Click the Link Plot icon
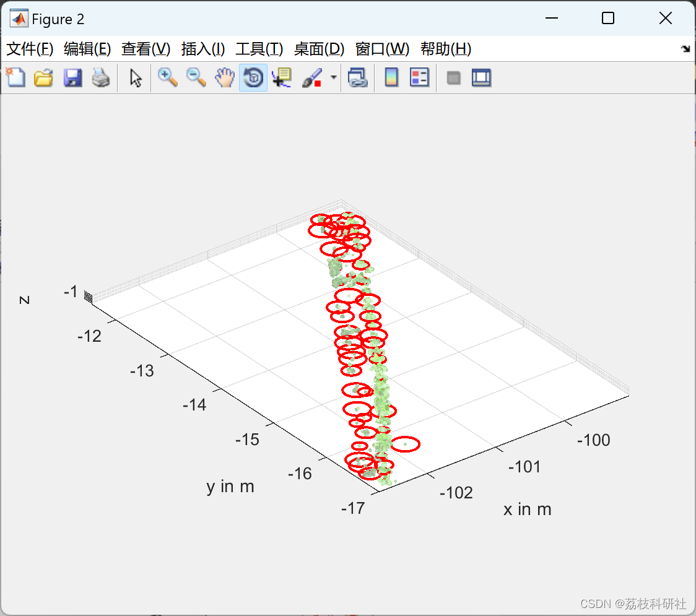Viewport: 696px width, 616px height. click(358, 78)
